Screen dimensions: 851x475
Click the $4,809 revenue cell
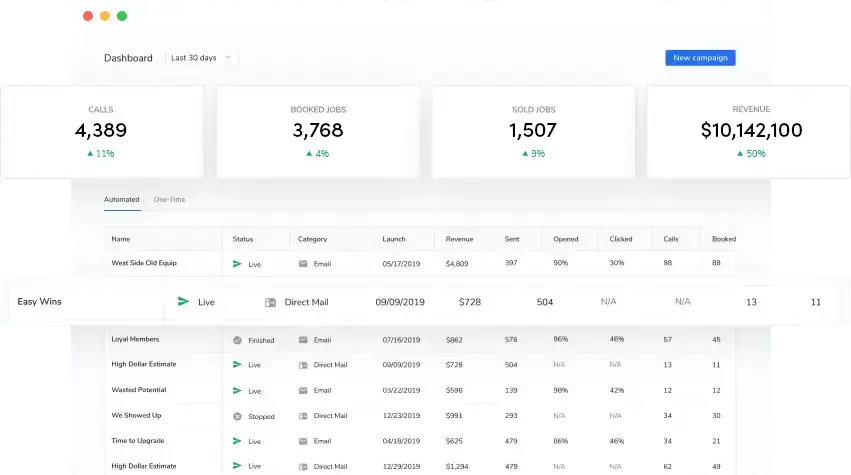point(456,264)
